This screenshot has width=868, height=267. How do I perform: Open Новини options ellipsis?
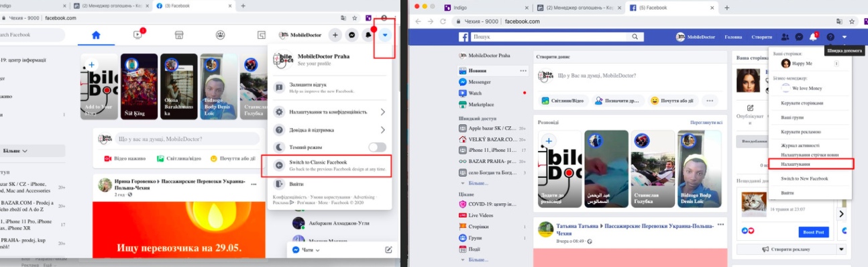click(523, 70)
